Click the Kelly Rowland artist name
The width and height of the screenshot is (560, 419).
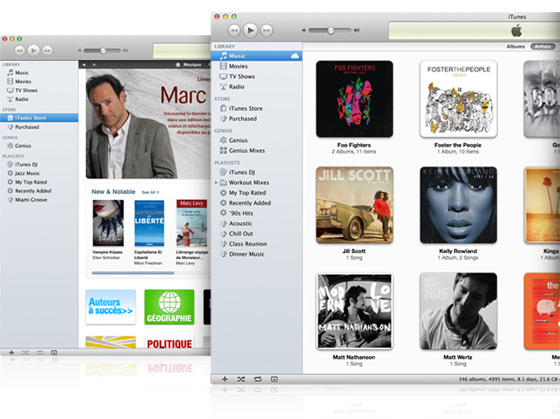pos(458,251)
